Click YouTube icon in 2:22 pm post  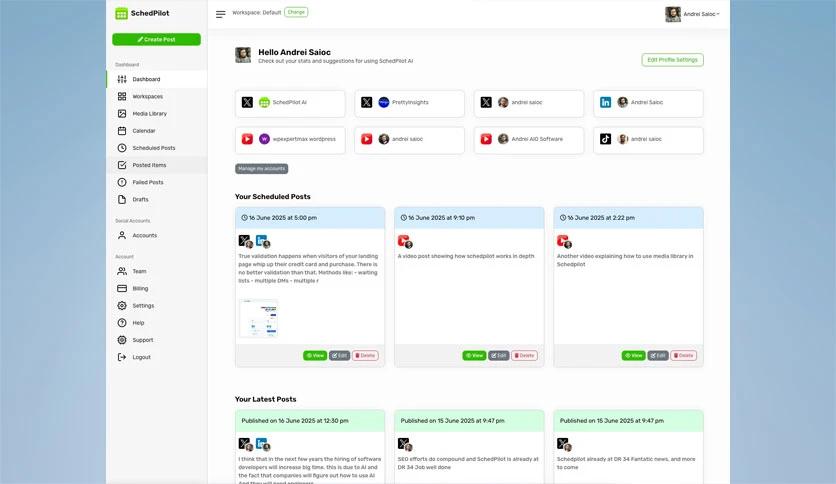click(562, 240)
